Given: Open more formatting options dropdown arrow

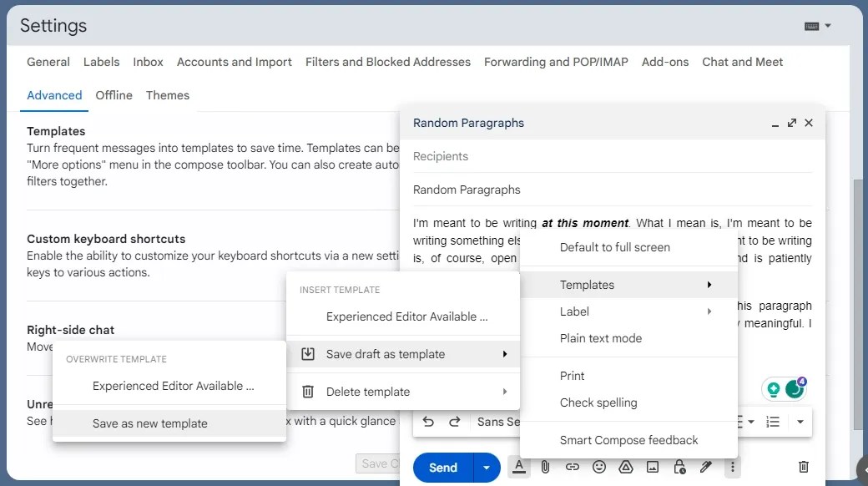Looking at the screenshot, I should click(800, 422).
